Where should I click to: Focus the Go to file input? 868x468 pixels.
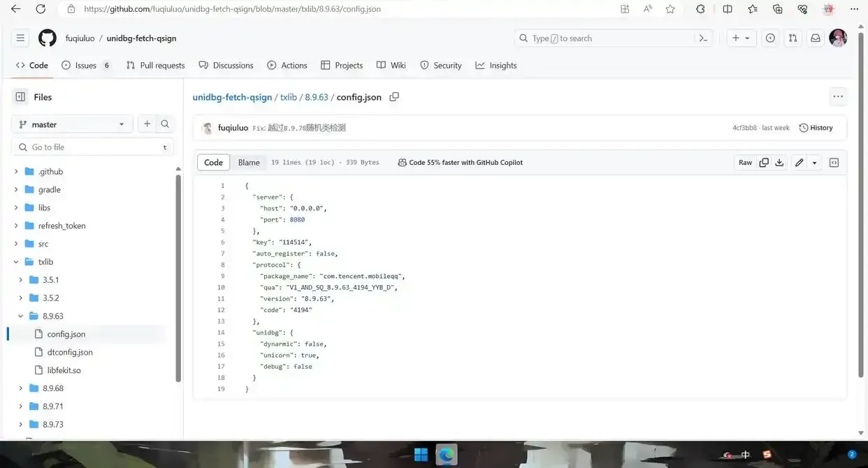click(x=91, y=147)
